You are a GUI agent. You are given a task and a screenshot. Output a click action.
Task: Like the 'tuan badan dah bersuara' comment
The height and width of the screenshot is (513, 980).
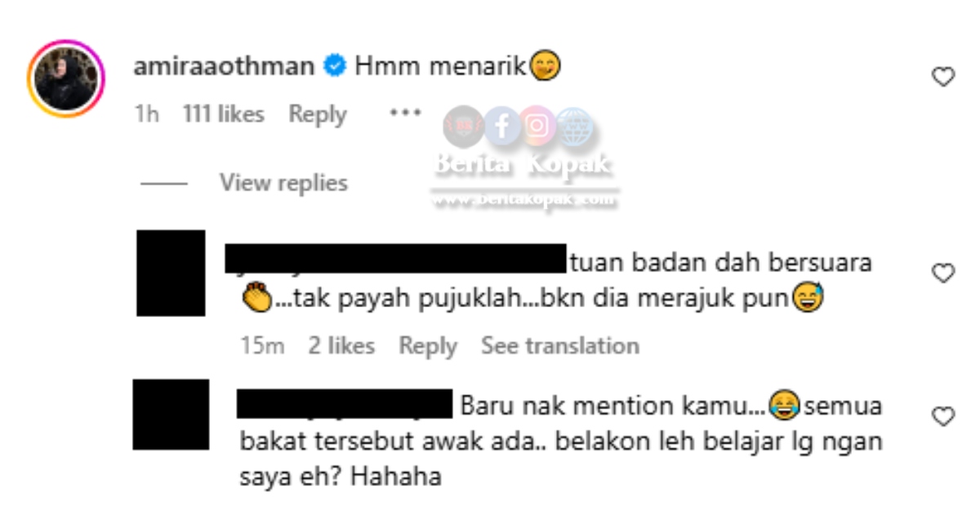(x=943, y=273)
